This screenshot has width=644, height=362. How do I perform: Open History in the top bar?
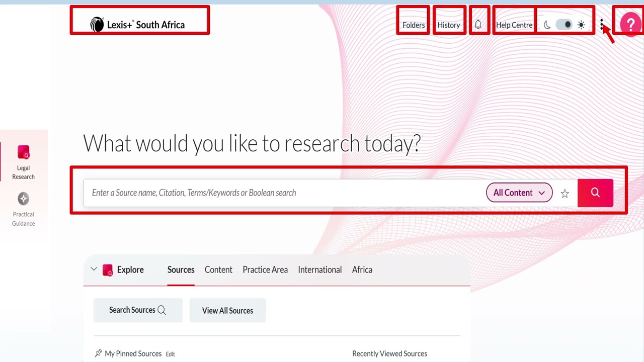(x=449, y=25)
